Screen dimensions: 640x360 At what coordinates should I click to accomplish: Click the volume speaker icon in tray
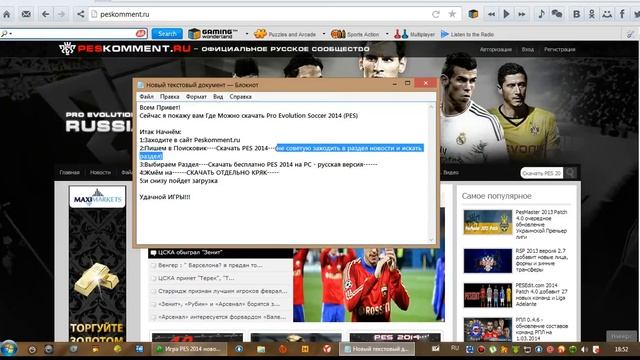[x=584, y=349]
